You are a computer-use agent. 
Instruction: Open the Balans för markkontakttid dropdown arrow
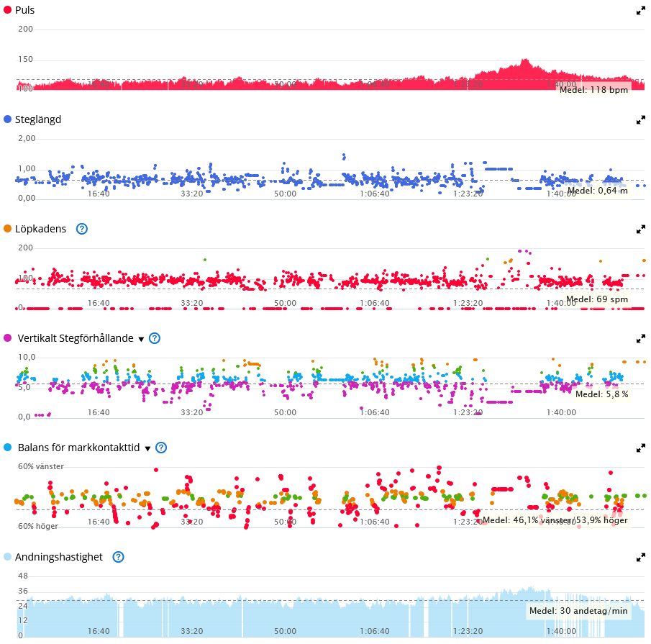(x=147, y=448)
